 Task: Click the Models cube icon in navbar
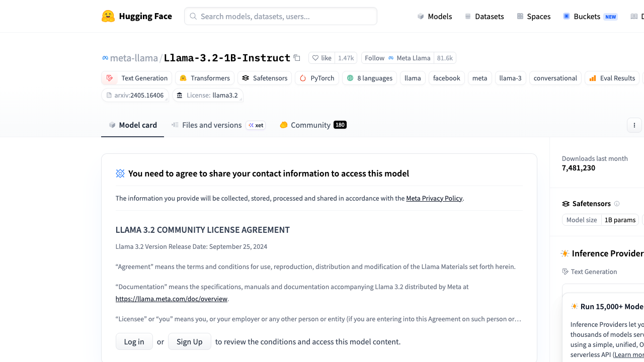click(x=421, y=16)
